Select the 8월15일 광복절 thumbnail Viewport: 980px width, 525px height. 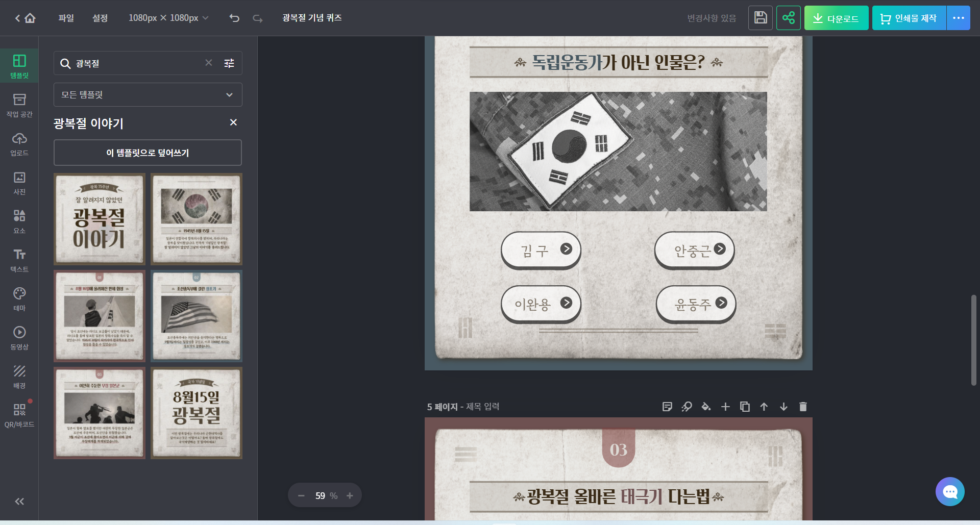(x=197, y=413)
